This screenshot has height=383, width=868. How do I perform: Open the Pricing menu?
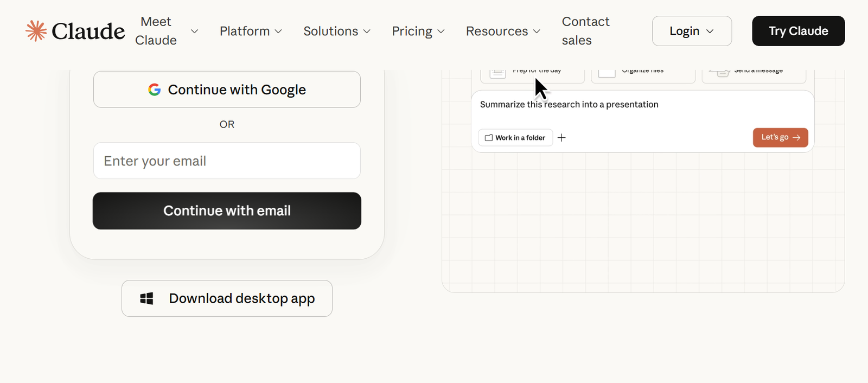click(418, 31)
